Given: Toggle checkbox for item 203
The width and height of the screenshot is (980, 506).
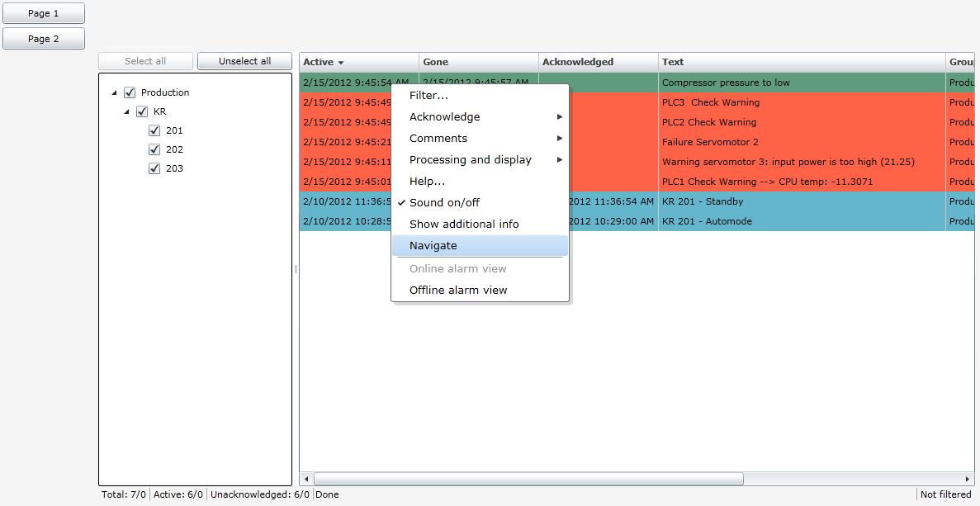Looking at the screenshot, I should click(x=154, y=168).
